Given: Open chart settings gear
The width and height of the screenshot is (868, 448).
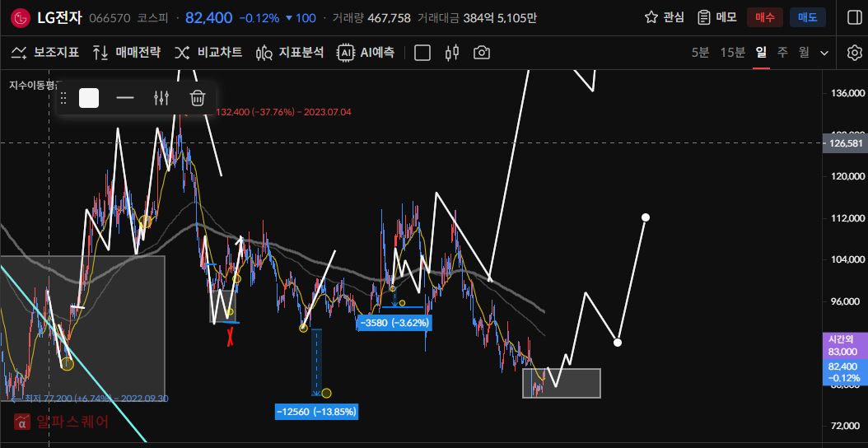Looking at the screenshot, I should 854,53.
